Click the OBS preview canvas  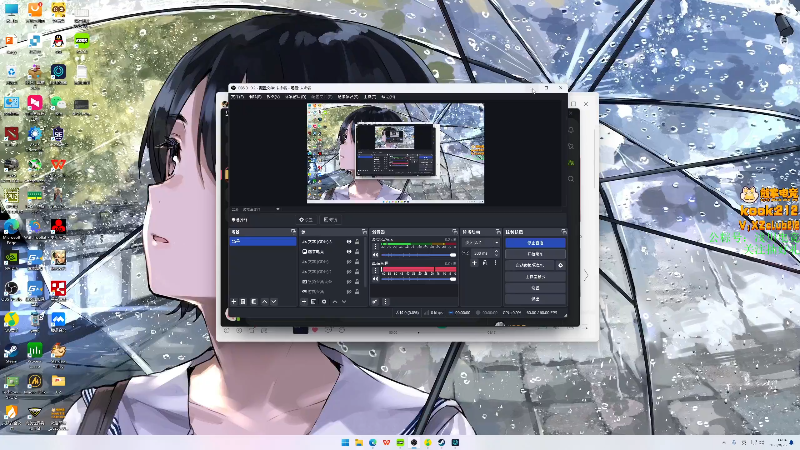point(395,153)
